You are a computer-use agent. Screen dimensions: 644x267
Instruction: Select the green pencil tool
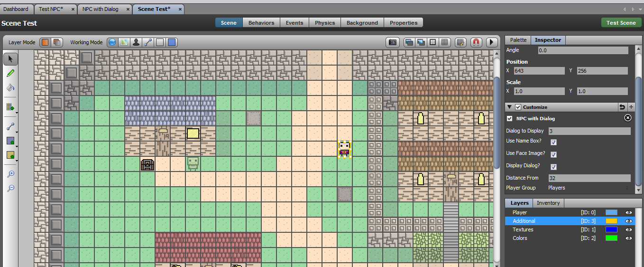coord(10,73)
